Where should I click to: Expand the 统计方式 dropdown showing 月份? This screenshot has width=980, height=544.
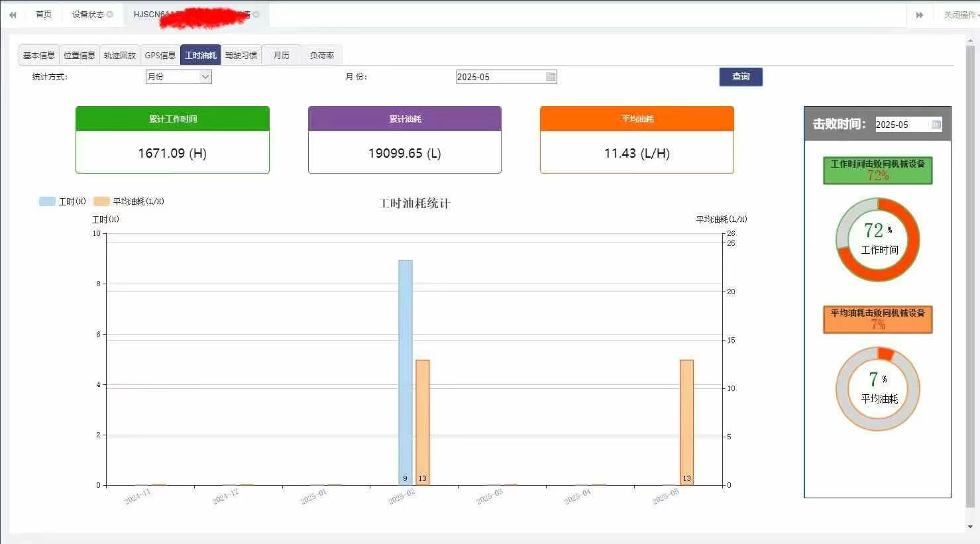pos(178,77)
